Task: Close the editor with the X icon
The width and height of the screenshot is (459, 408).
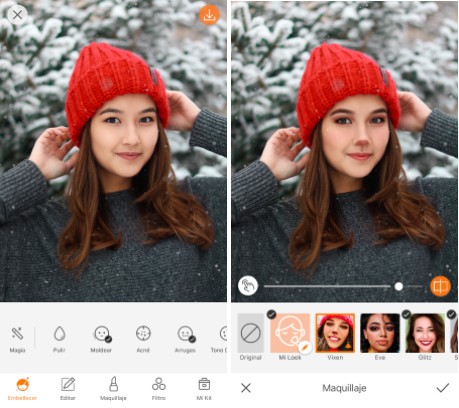Action: (x=17, y=15)
